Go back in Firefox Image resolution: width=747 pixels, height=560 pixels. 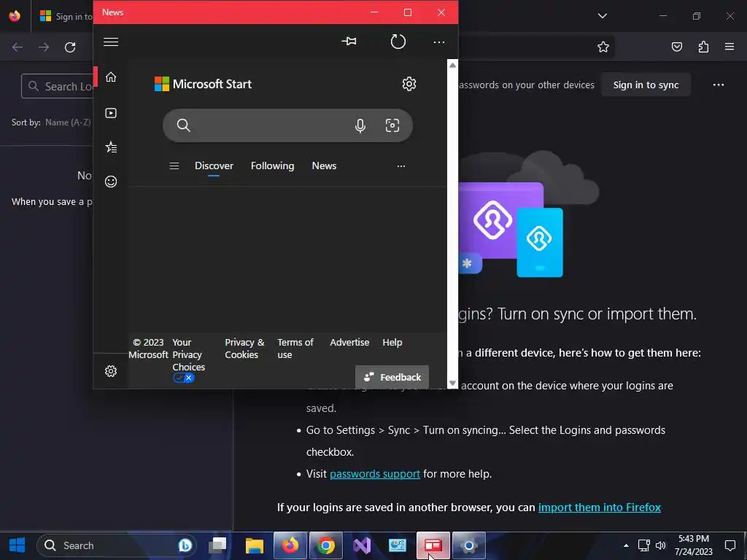[x=18, y=47]
